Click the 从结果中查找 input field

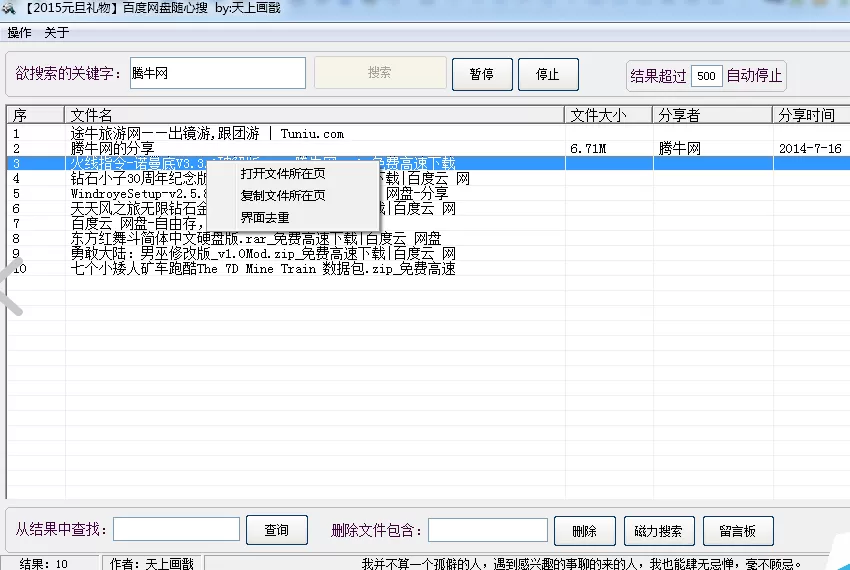click(176, 529)
